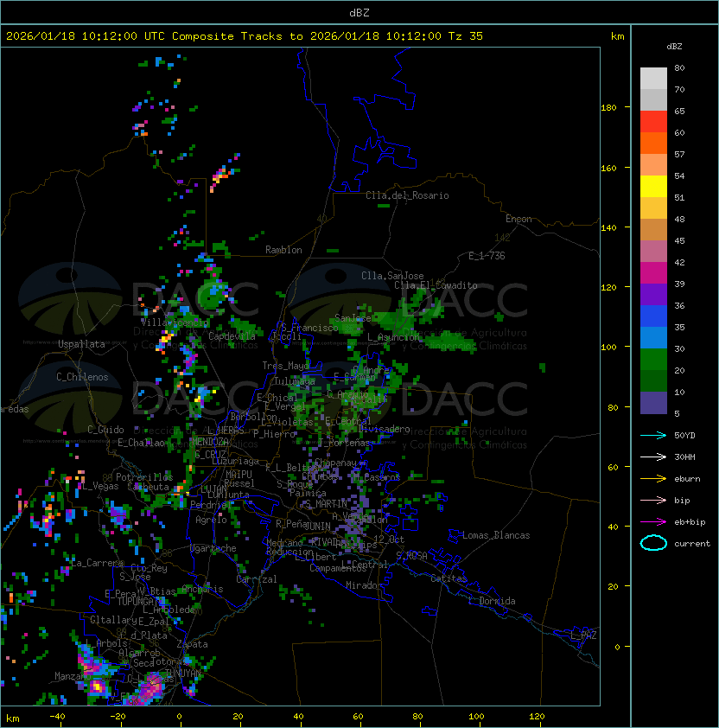Click the Carrizal label on map
Screen dimensions: 719x728
click(x=257, y=579)
